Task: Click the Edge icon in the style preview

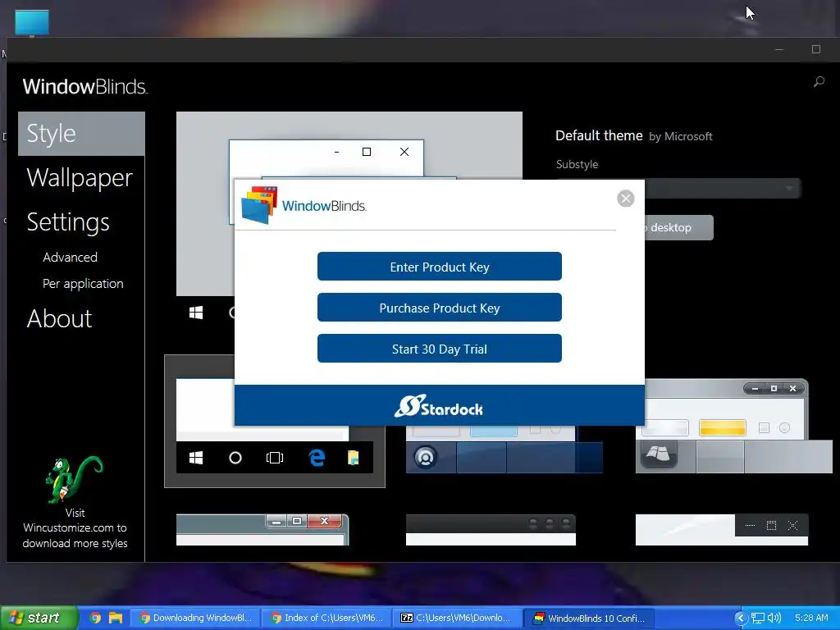Action: [317, 458]
